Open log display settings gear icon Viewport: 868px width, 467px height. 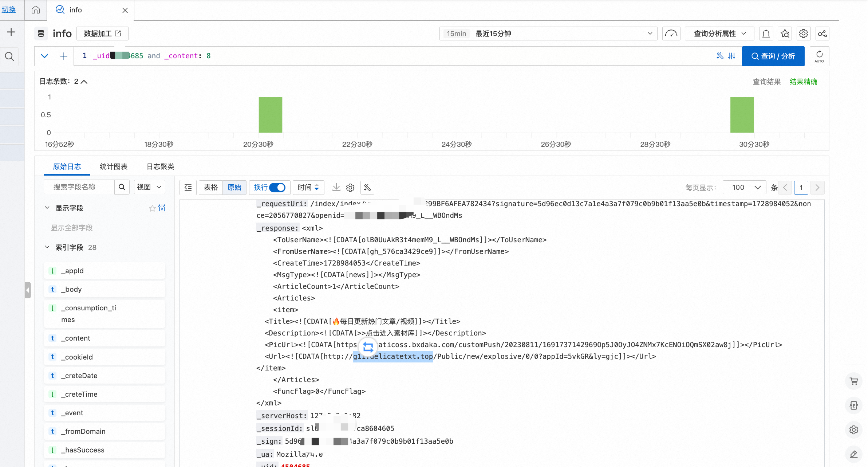coord(350,187)
